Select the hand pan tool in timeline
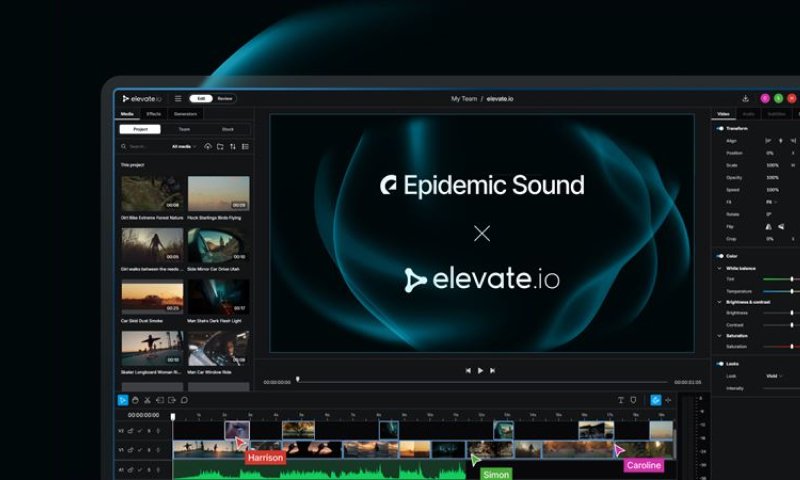This screenshot has height=480, width=800. point(135,400)
